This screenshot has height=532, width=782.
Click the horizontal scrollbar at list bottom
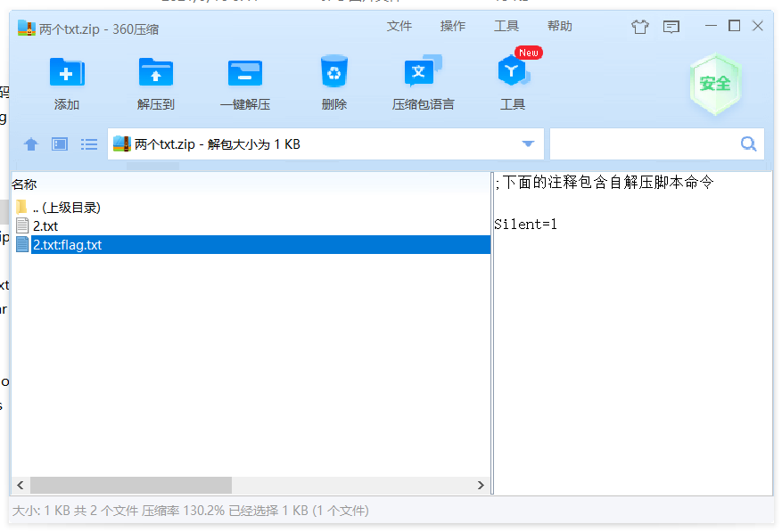point(134,485)
